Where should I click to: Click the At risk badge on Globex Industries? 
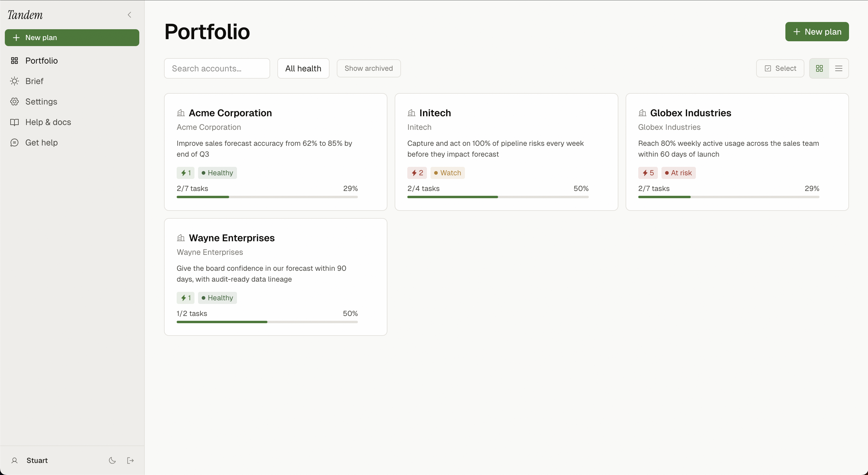point(678,173)
